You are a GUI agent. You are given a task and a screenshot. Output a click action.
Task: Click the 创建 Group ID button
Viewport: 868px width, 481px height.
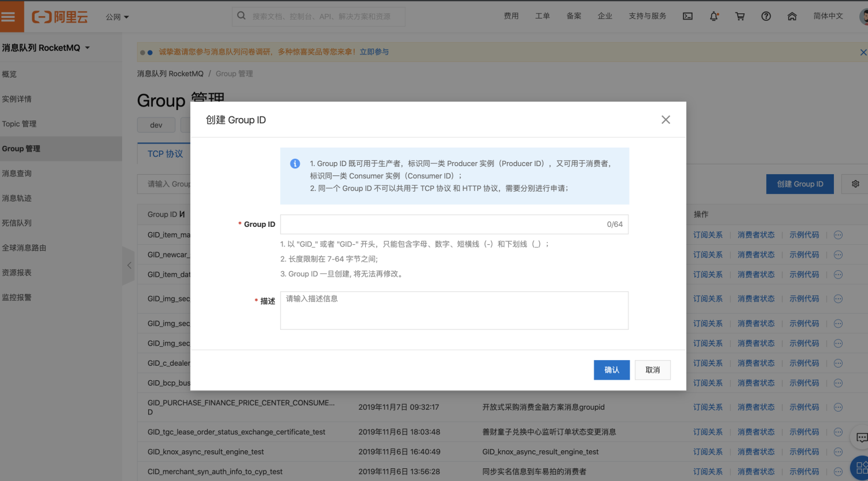[800, 184]
